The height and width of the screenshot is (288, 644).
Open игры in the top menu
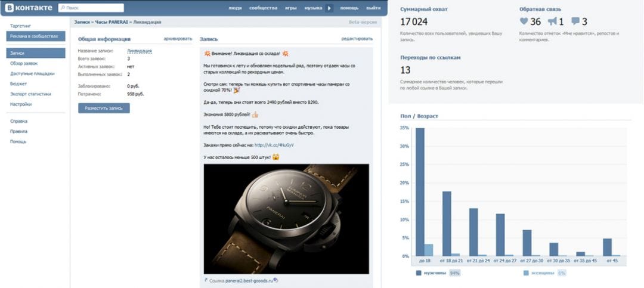click(x=291, y=8)
